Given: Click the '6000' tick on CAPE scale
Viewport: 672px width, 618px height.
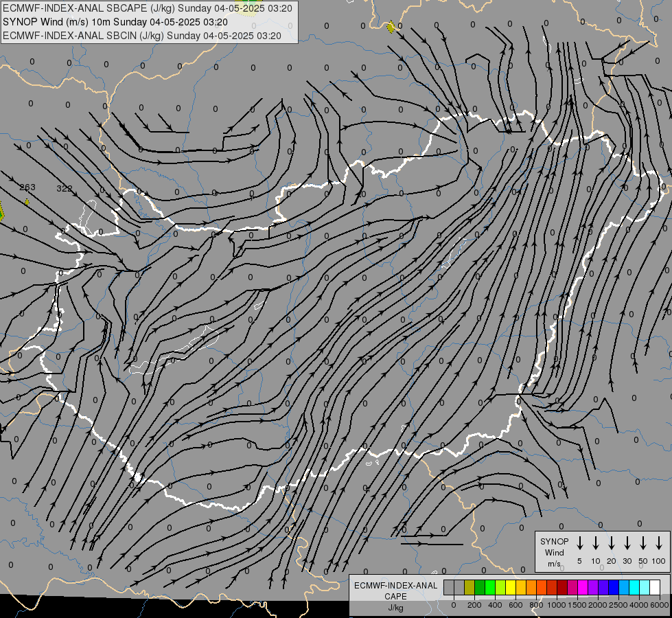Looking at the screenshot, I should [x=660, y=605].
